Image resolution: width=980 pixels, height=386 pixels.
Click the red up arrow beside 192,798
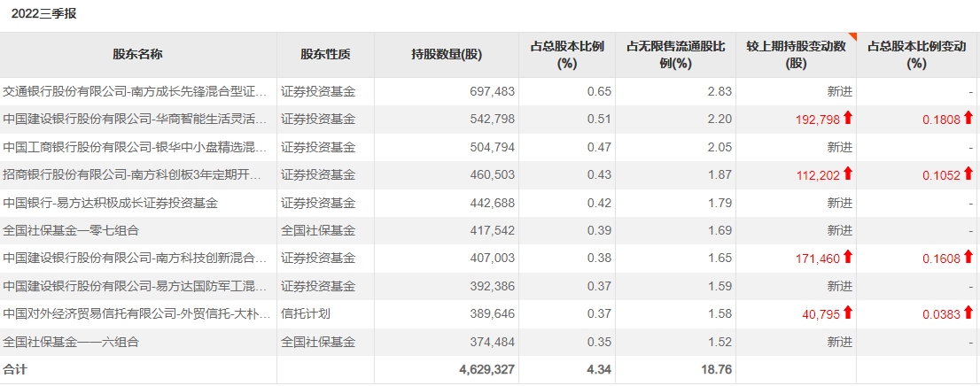click(847, 119)
